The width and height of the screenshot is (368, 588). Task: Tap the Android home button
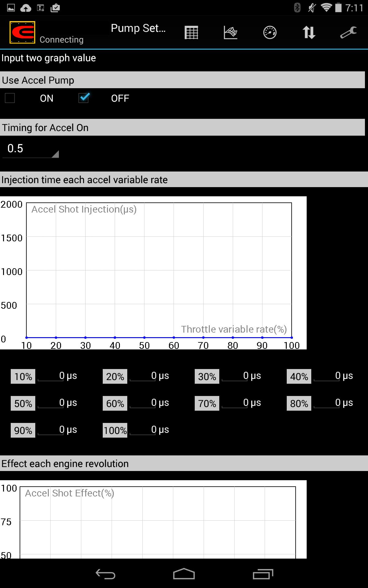point(184,574)
